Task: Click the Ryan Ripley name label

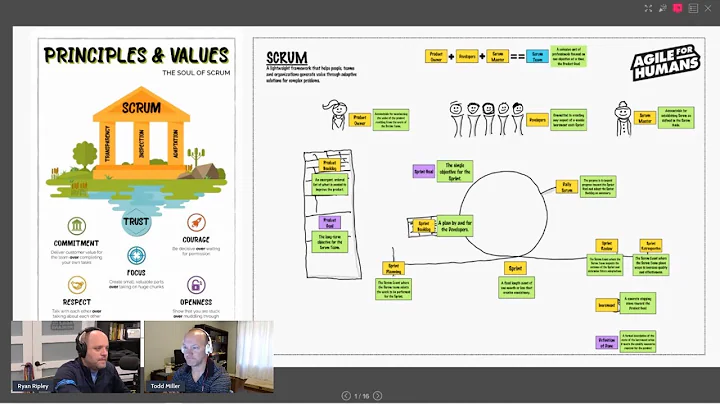Action: point(33,386)
